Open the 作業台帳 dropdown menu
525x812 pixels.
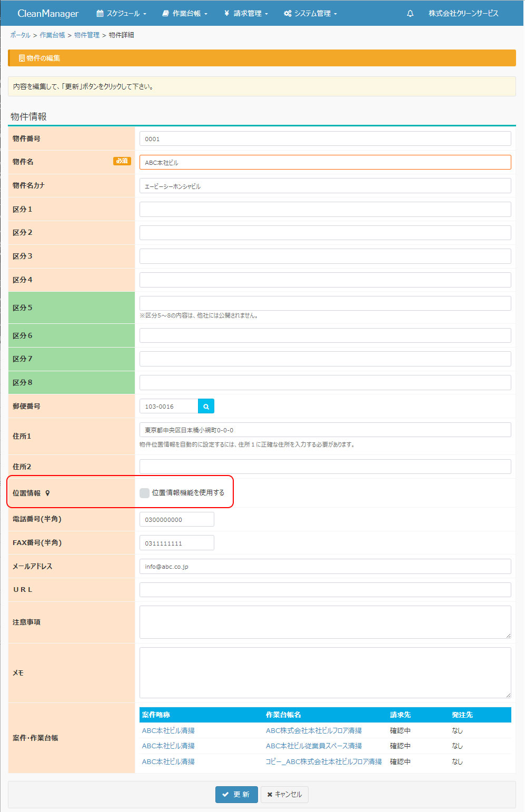[185, 13]
